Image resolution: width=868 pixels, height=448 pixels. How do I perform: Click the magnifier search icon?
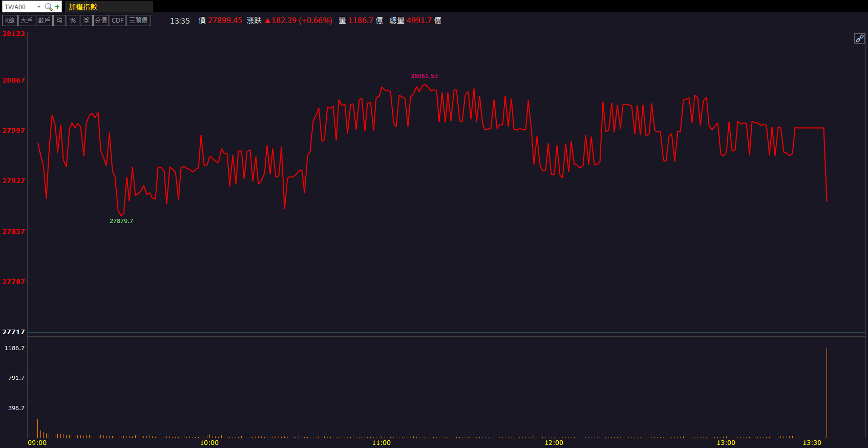pyautogui.click(x=49, y=7)
